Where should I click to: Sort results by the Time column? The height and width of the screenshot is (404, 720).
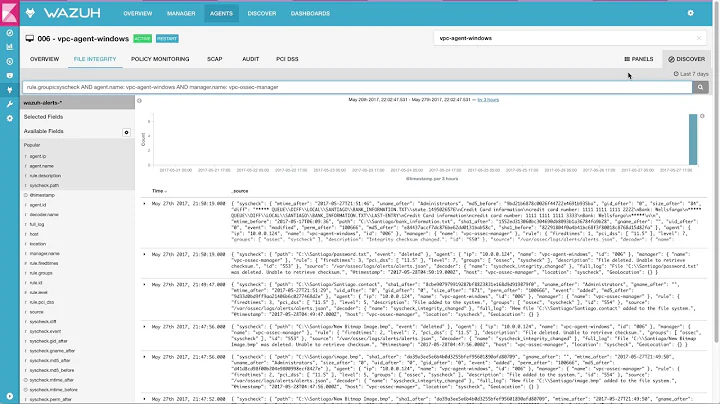tap(159, 191)
